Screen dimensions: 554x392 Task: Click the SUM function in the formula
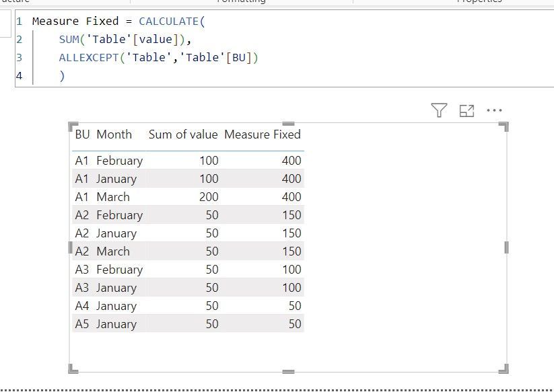point(69,39)
